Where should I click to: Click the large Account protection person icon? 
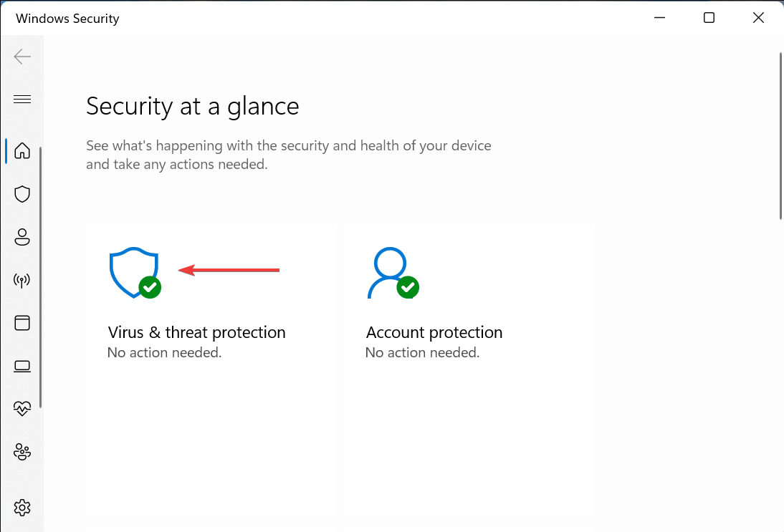click(x=393, y=272)
